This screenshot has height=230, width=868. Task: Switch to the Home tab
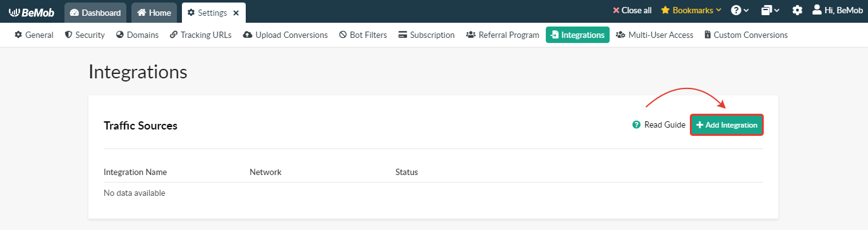[154, 13]
